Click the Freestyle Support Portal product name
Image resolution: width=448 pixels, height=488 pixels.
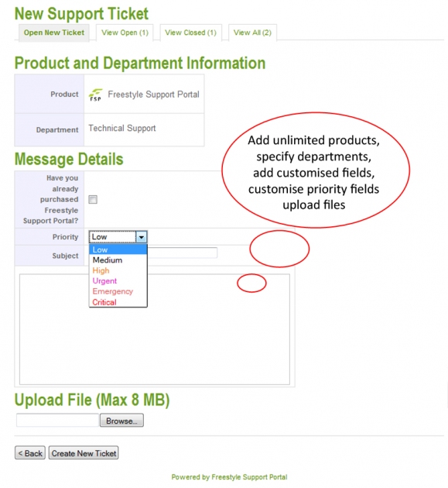pos(153,95)
